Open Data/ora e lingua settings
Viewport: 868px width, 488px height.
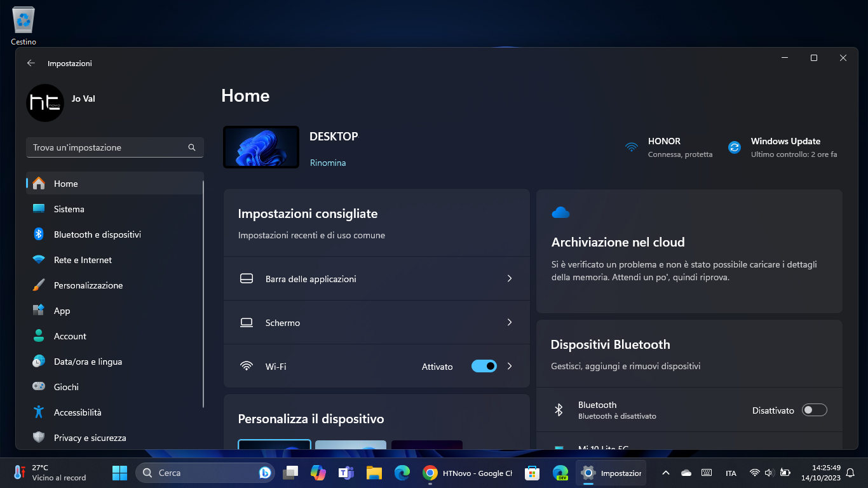coord(114,362)
